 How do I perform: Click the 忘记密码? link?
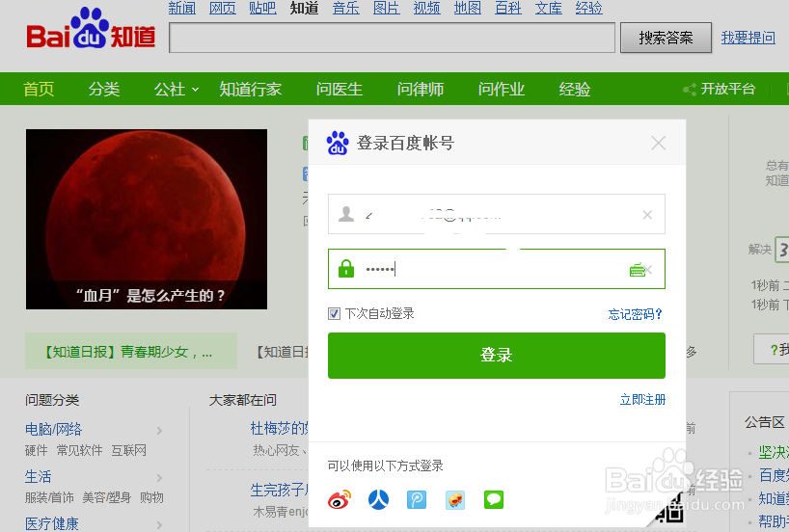point(635,314)
